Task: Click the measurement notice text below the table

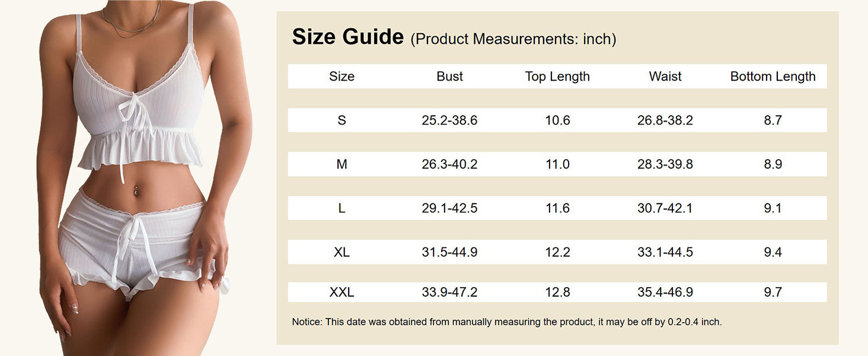Action: (506, 322)
